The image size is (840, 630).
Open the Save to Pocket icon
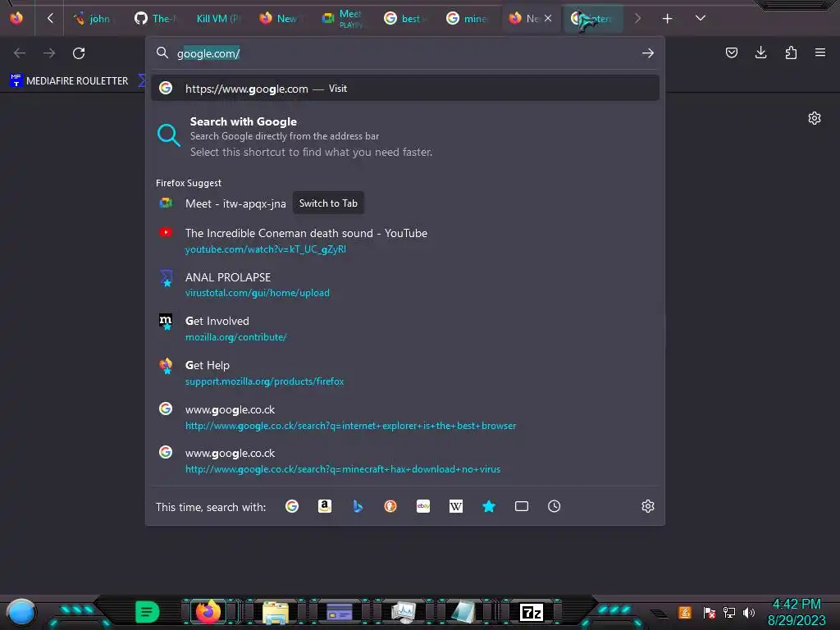pos(731,52)
